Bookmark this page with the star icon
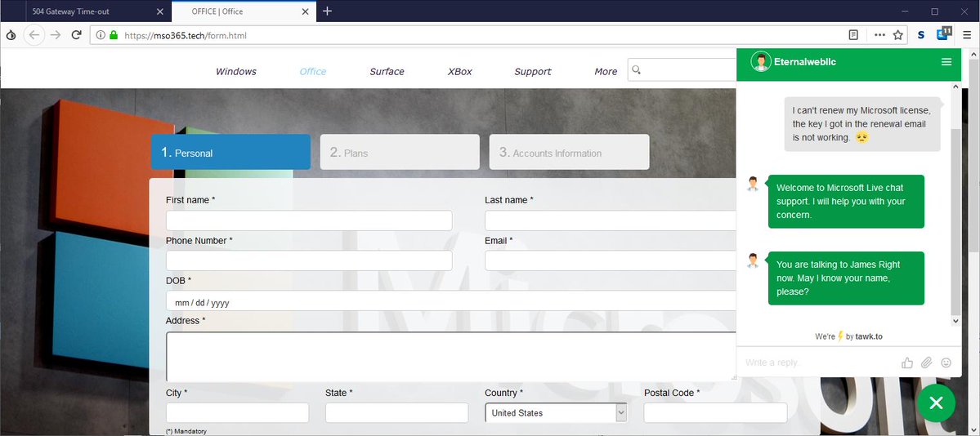The image size is (980, 436). tap(898, 35)
